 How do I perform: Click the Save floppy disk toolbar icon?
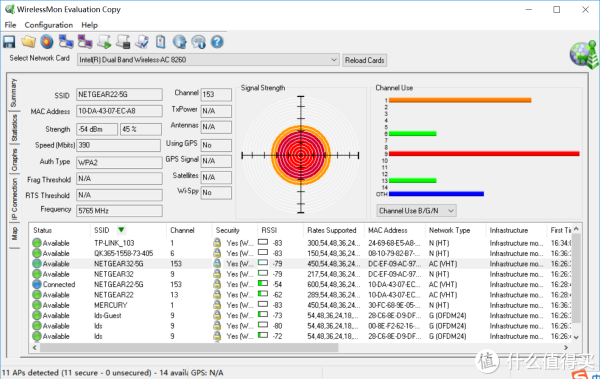(x=9, y=42)
